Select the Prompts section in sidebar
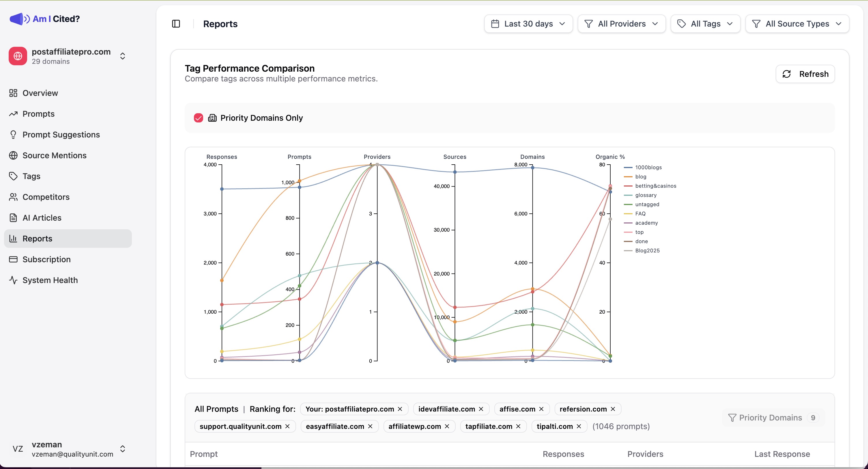 [38, 114]
